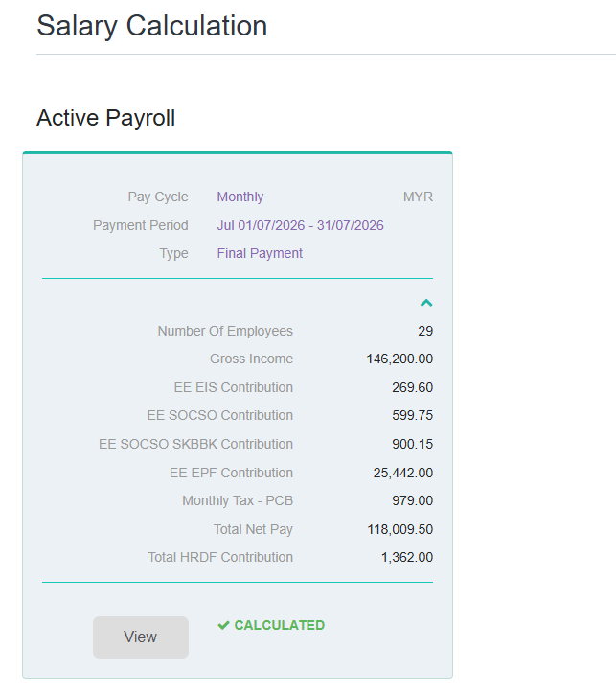
Task: Click the CALCULATED status label
Action: [x=280, y=625]
